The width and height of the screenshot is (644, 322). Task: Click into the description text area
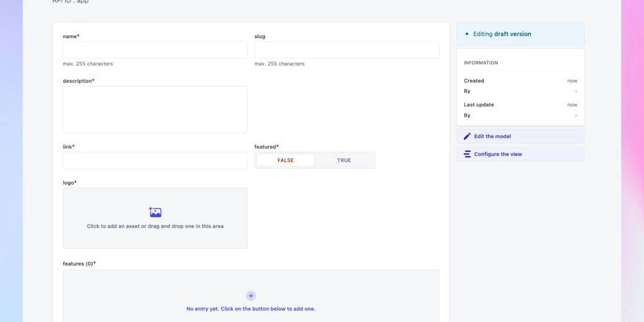click(155, 109)
